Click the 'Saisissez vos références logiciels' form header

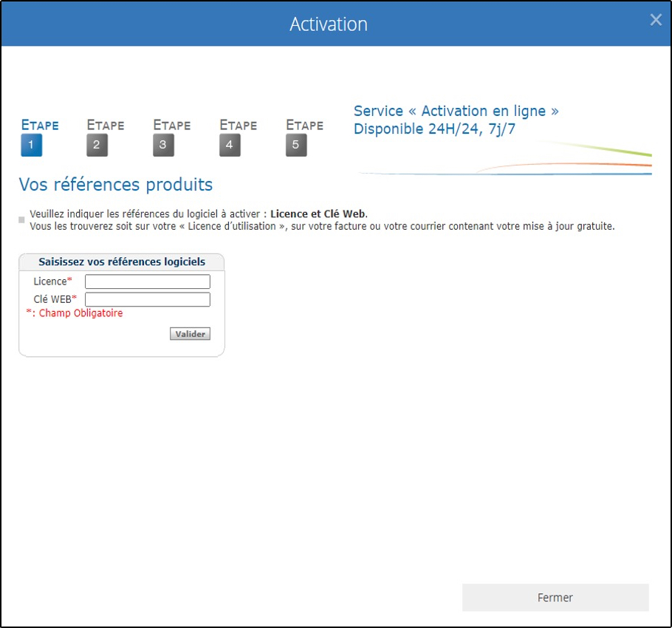click(122, 262)
